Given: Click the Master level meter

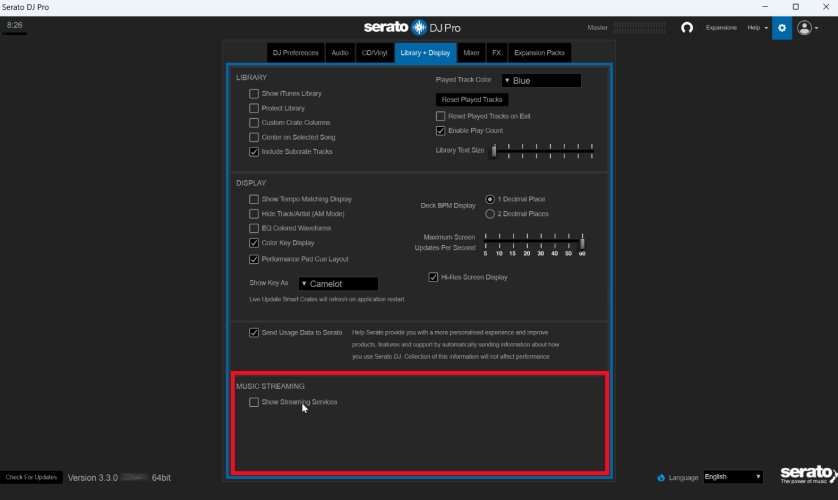Looking at the screenshot, I should click(x=640, y=28).
